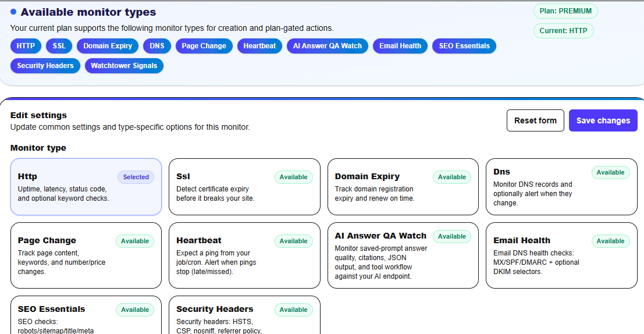
Task: Click 'Update common settings' subtitle text
Action: pos(130,127)
